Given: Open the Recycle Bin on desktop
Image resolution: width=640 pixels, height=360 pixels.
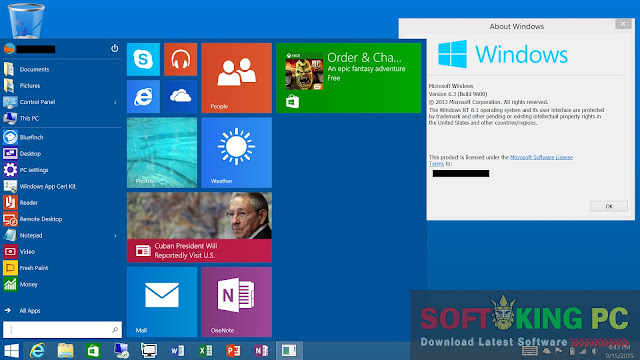Looking at the screenshot, I should [26, 20].
